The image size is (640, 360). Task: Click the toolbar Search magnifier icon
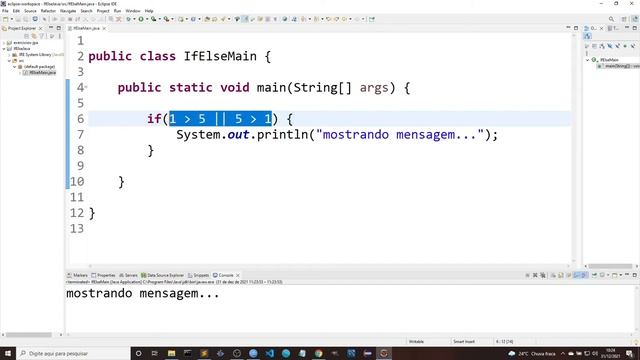pyautogui.click(x=611, y=19)
